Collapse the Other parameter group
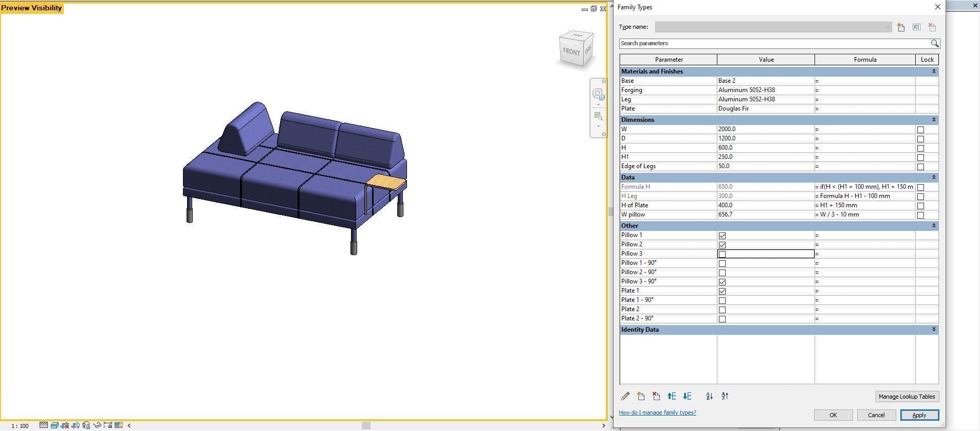 point(934,226)
